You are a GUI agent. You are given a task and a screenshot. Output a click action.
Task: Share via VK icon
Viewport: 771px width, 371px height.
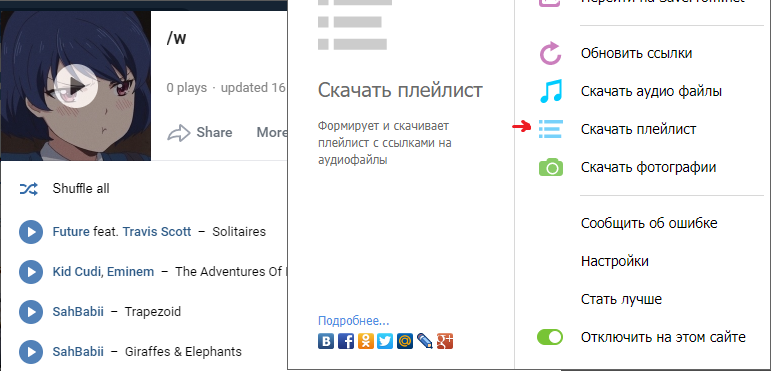326,341
